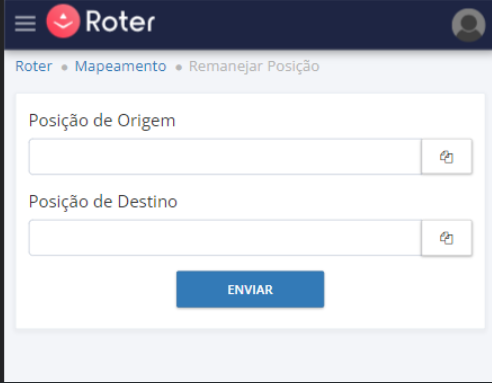
Task: Paste clipboard into Posição de Origem
Action: 447,157
